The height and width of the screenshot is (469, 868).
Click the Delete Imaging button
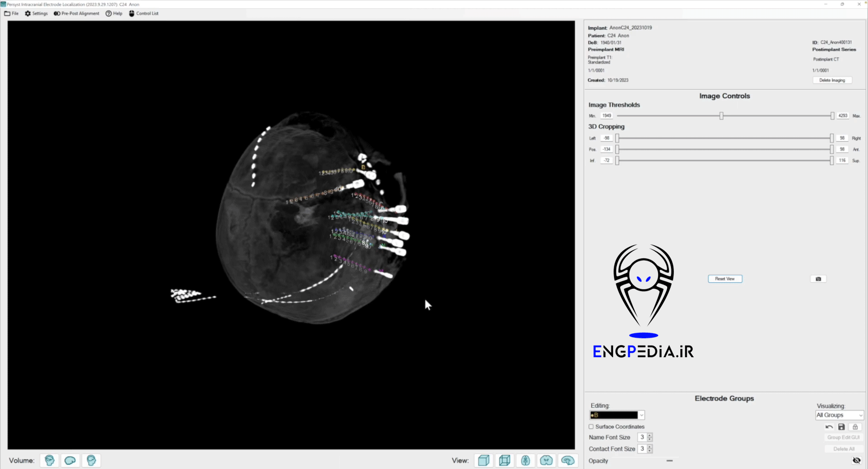(832, 80)
